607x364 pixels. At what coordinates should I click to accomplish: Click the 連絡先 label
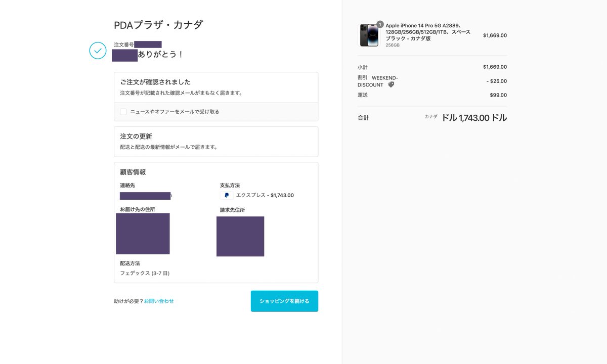point(127,186)
